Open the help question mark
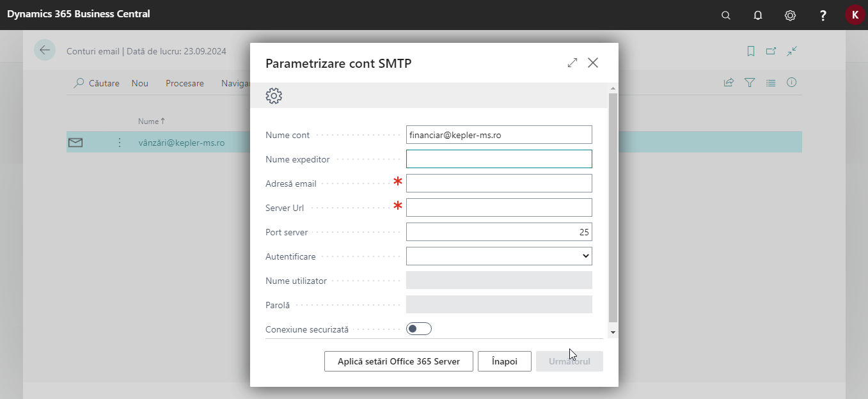This screenshot has height=399, width=868. [823, 15]
